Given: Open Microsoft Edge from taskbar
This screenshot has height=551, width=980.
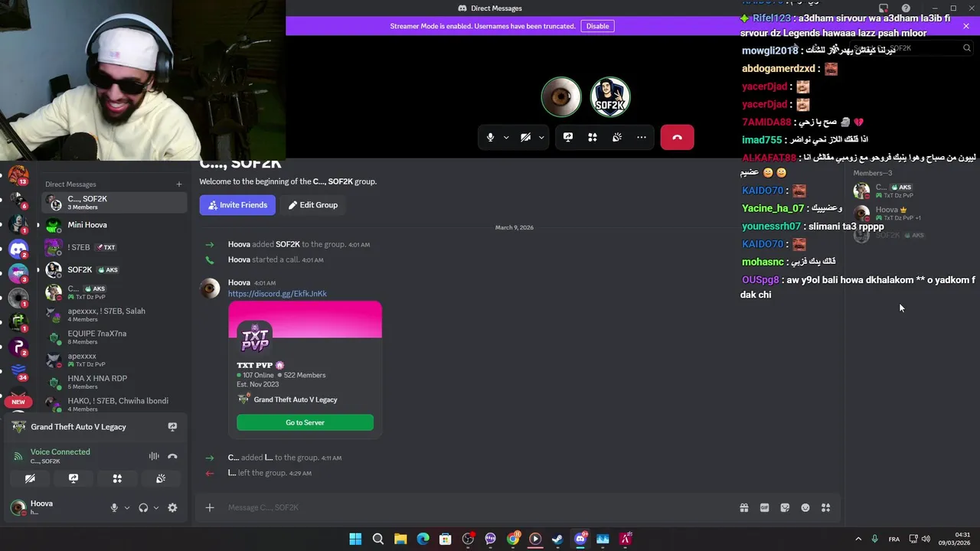Looking at the screenshot, I should point(423,539).
